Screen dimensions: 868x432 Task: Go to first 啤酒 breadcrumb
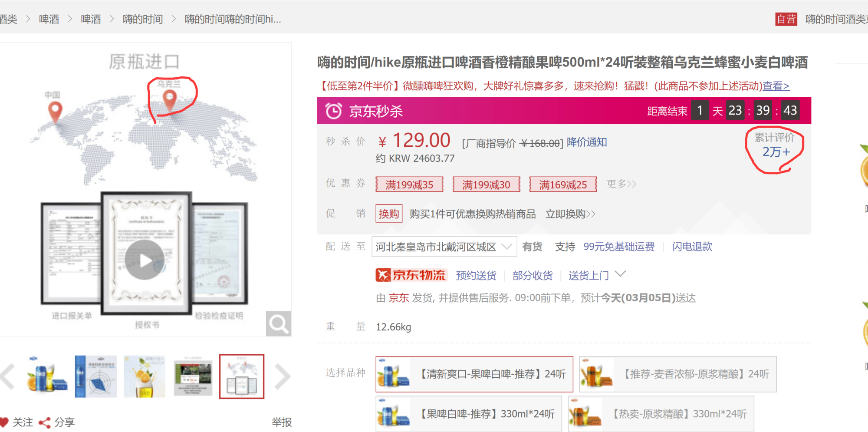point(49,19)
